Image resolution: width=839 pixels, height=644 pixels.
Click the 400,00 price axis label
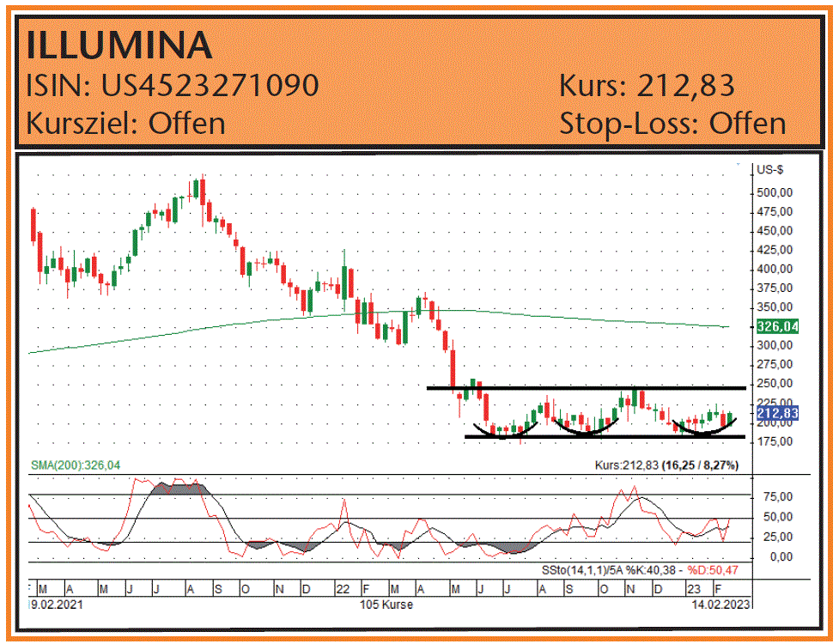pos(775,269)
